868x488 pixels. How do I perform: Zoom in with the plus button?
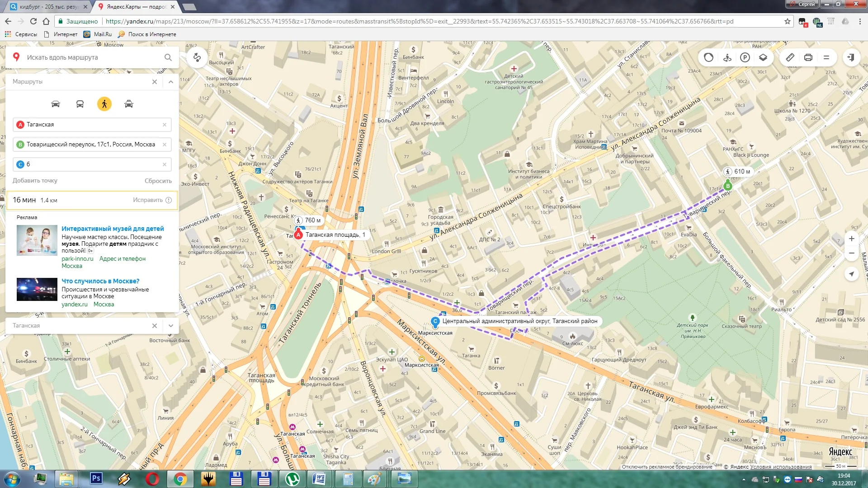coord(851,239)
